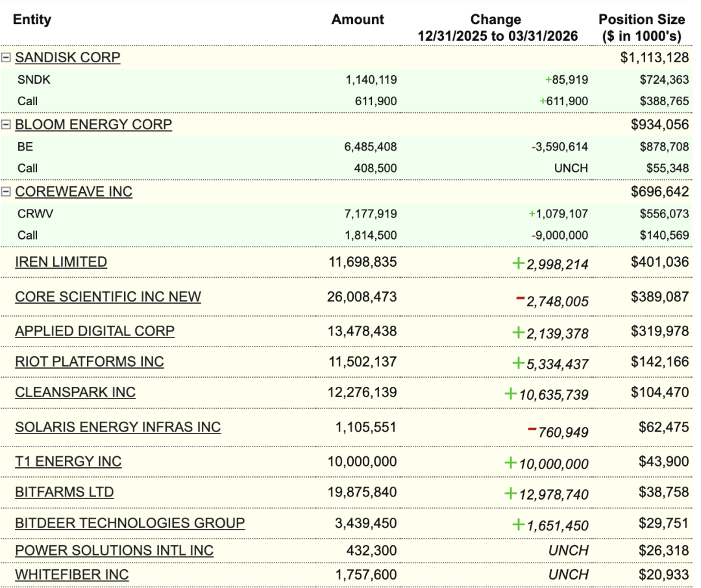Click BLOOM call amount 408,500
The image size is (701, 588).
(376, 168)
